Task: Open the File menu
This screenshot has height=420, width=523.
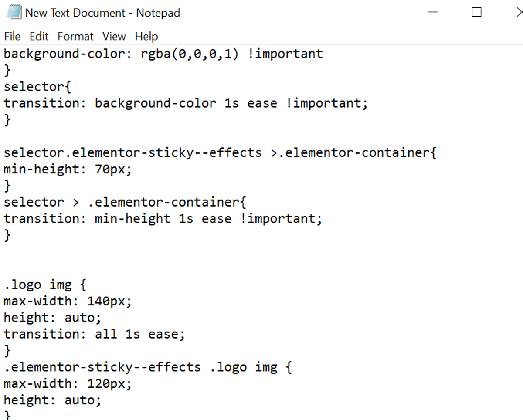Action: coord(12,36)
